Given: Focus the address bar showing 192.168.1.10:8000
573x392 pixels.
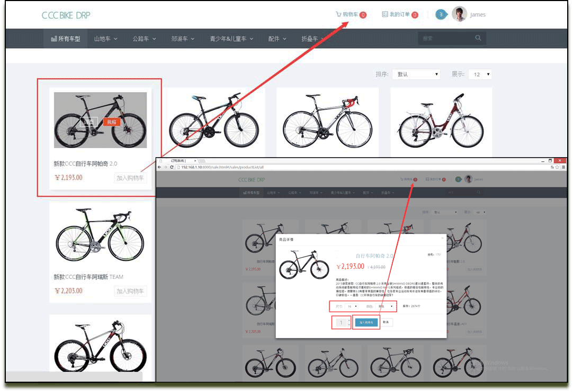Looking at the screenshot, I should 362,167.
